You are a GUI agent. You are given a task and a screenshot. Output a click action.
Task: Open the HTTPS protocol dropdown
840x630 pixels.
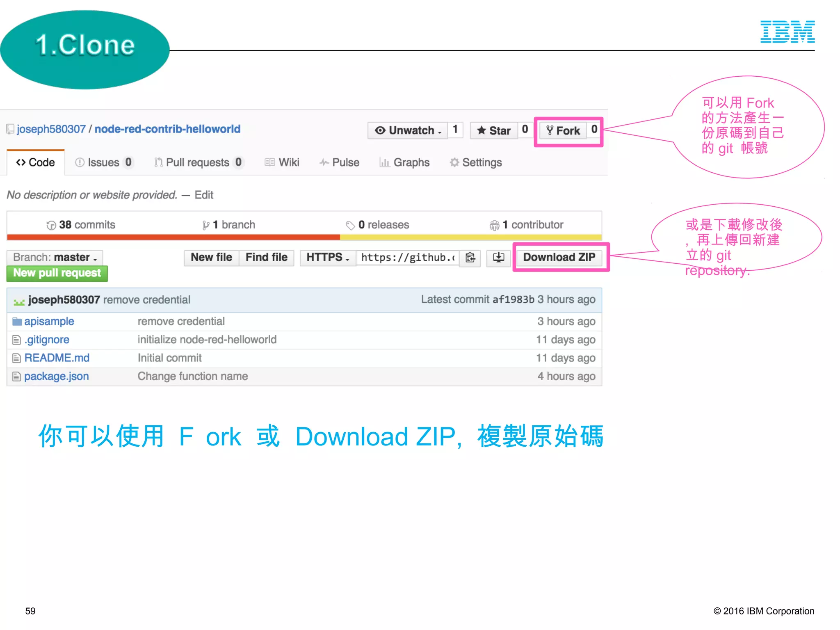coord(328,258)
